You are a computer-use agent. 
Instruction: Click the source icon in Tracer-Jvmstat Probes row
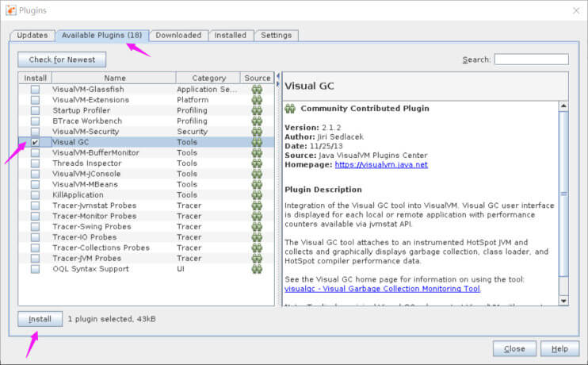(x=257, y=206)
